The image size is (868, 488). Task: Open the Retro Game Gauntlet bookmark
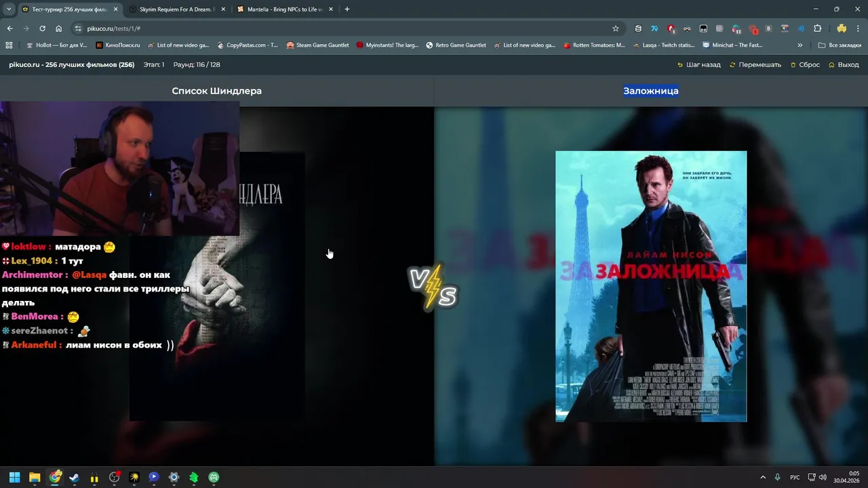[456, 45]
